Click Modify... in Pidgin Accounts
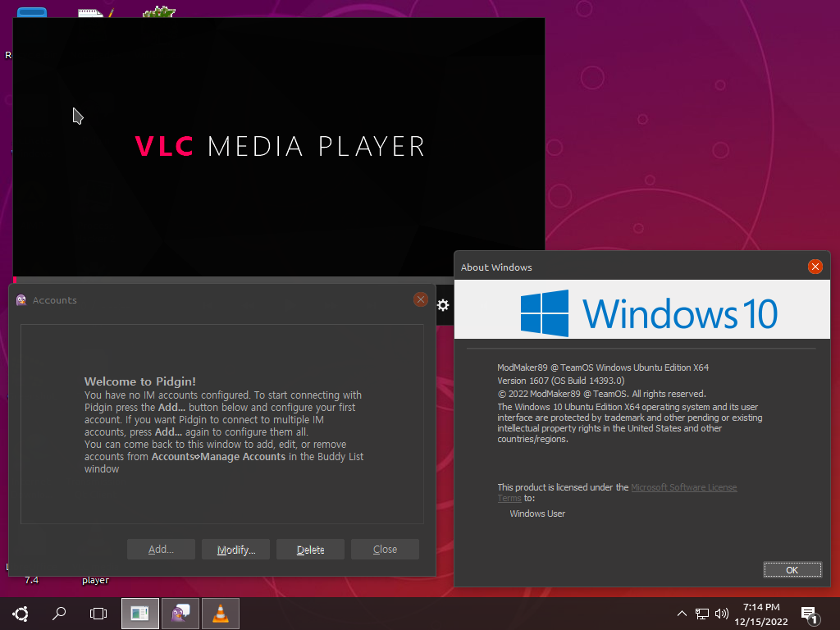840x630 pixels. 235,549
